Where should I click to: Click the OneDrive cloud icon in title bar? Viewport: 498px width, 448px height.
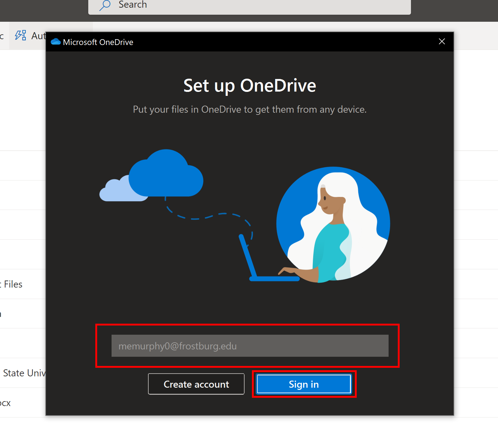pos(55,42)
